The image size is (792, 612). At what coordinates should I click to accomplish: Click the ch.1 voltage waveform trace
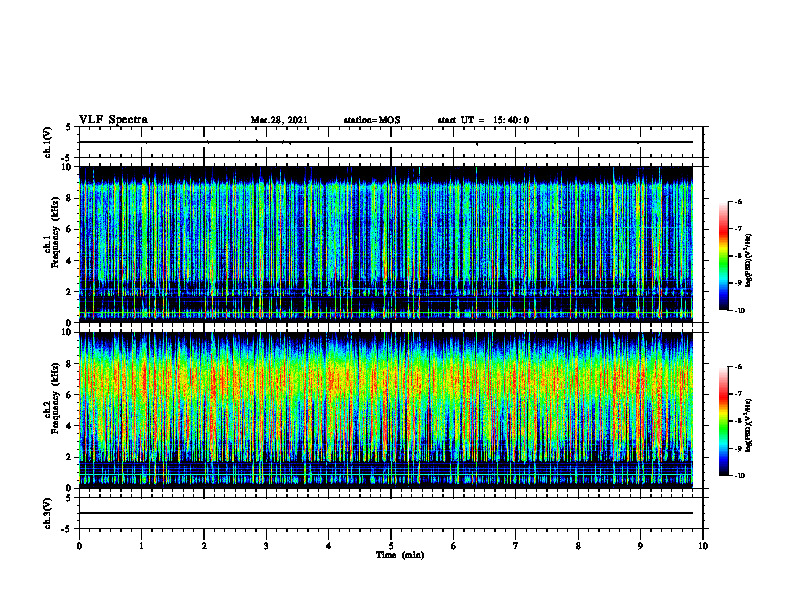[386, 142]
